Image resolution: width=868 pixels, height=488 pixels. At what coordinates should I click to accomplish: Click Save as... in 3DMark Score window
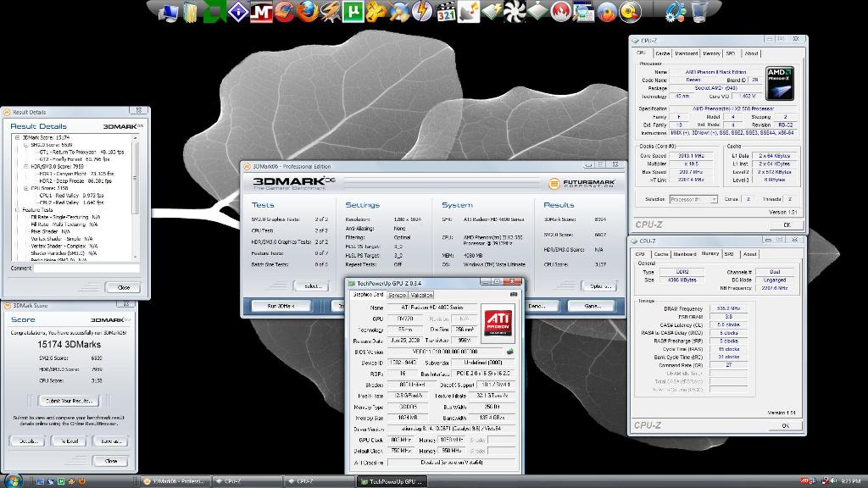click(x=110, y=441)
